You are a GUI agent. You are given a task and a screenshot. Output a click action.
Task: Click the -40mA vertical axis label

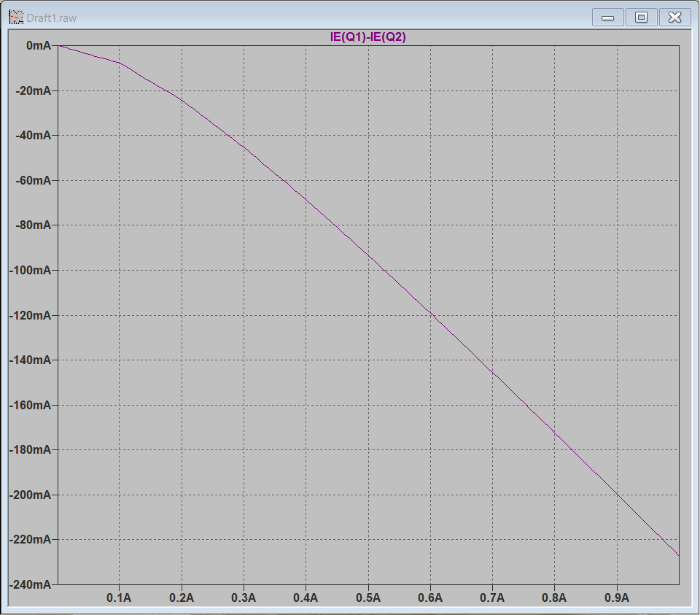(33, 135)
